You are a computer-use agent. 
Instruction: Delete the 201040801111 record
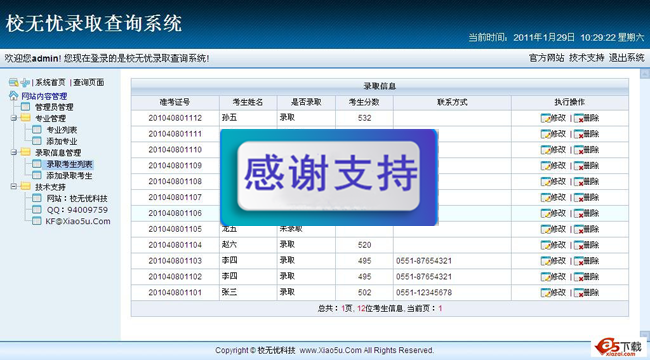(x=587, y=134)
